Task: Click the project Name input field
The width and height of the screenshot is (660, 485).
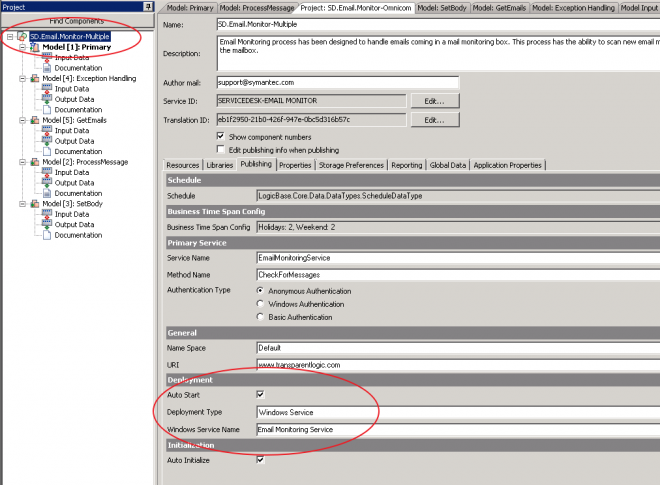Action: [x=438, y=24]
